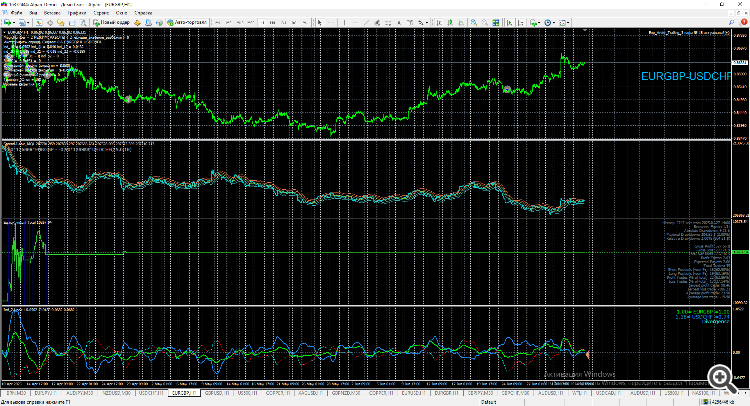Open the File menu
The width and height of the screenshot is (750, 406).
(x=16, y=13)
